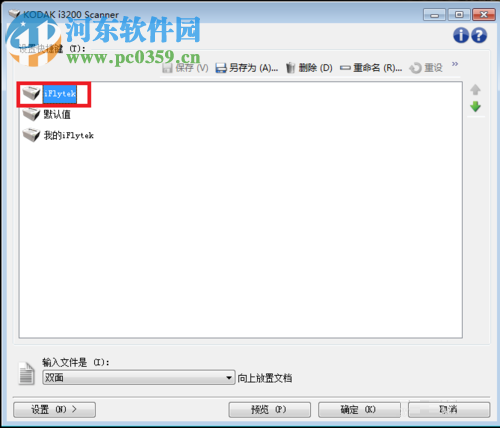Click the blue information icon

461,35
